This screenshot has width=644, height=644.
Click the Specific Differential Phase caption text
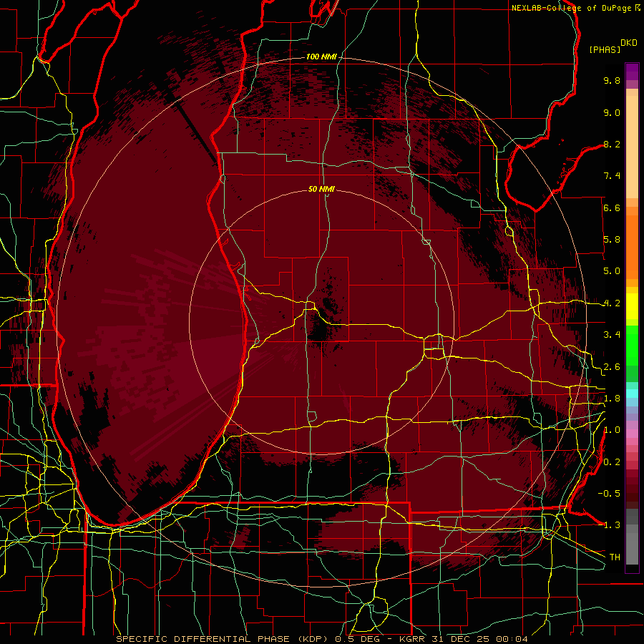click(x=223, y=639)
